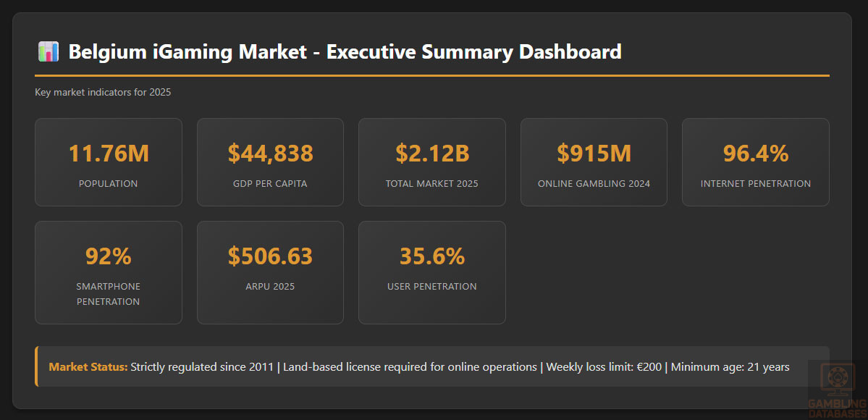This screenshot has height=420, width=868.
Task: Select the User Penetration card
Action: [431, 272]
